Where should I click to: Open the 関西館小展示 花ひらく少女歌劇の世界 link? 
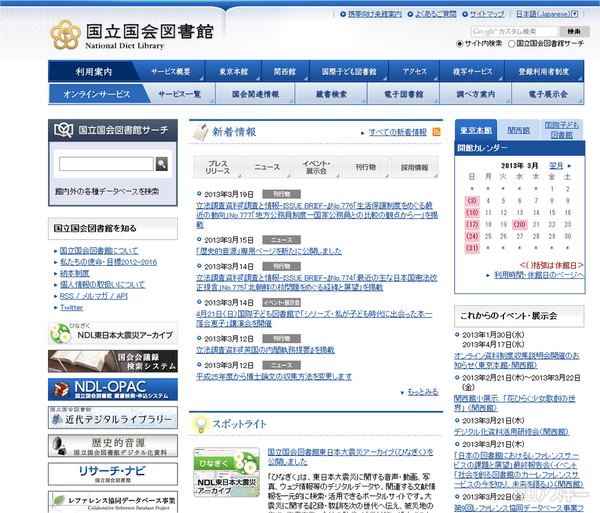click(515, 403)
